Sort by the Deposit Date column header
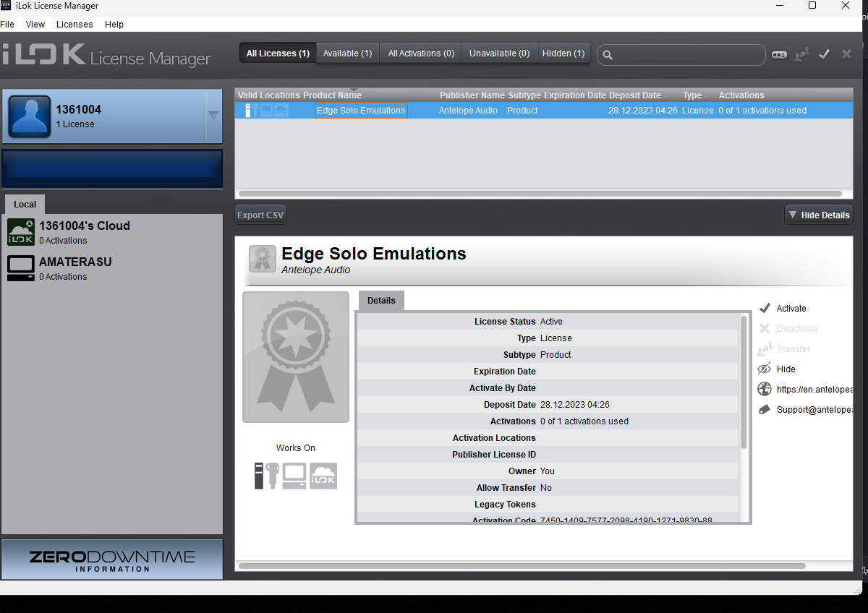This screenshot has width=868, height=613. coord(635,95)
